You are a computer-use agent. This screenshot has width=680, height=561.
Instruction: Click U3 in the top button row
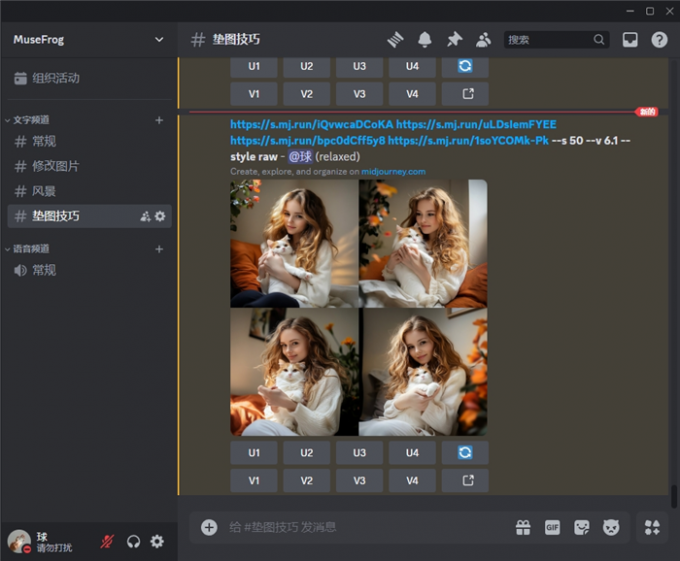360,67
